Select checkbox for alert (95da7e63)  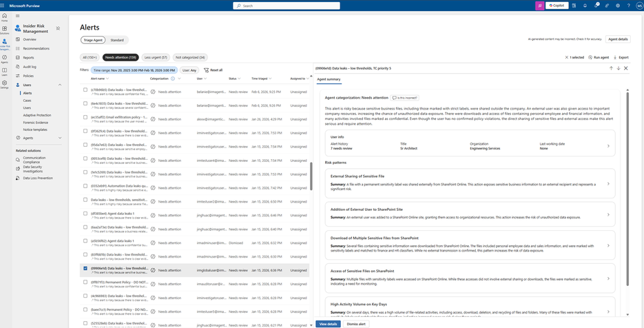85,145
